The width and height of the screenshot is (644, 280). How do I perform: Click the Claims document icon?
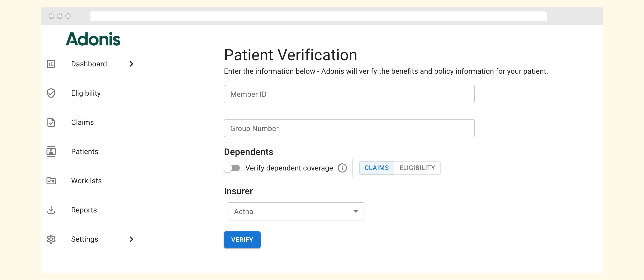click(51, 122)
